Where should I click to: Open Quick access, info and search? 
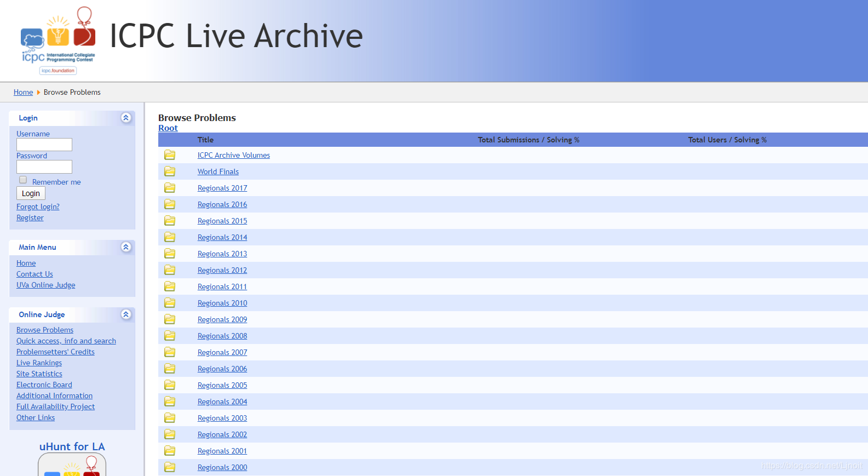point(66,341)
